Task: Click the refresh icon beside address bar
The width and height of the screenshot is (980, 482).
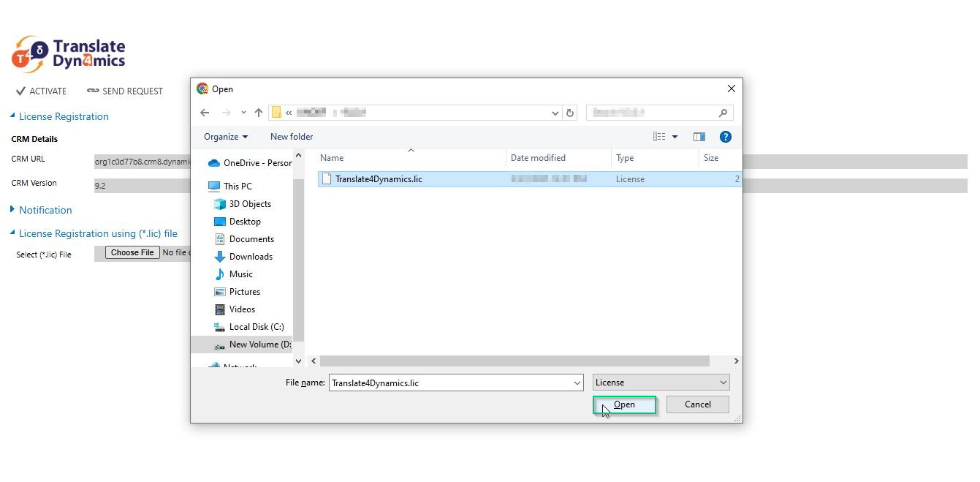Action: pos(571,113)
